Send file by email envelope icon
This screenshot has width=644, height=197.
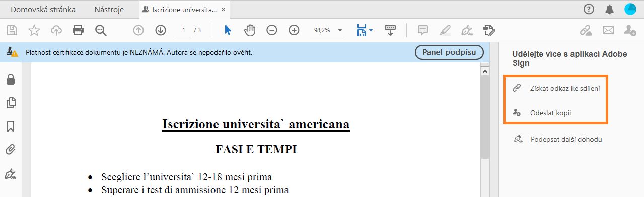pyautogui.click(x=608, y=30)
